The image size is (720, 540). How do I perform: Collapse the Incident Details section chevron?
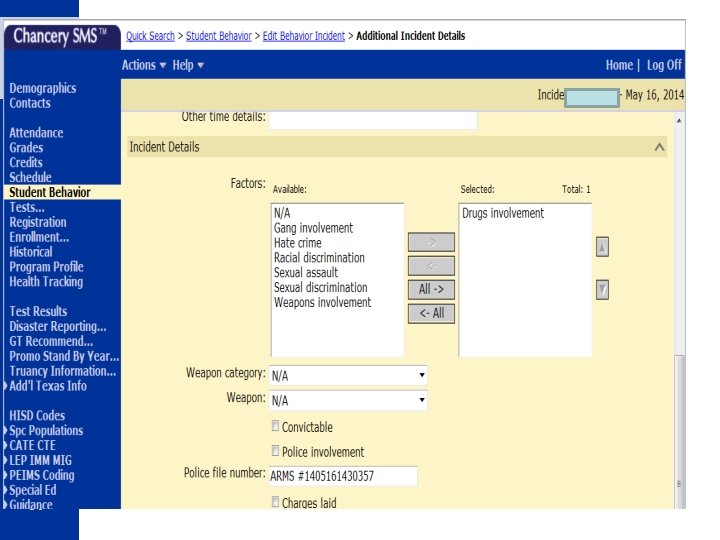click(659, 147)
